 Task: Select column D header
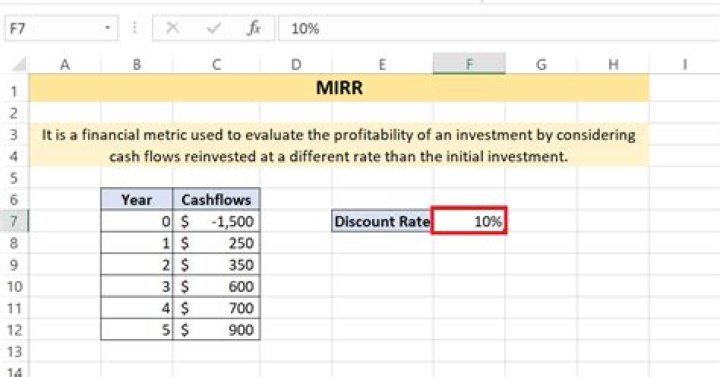pyautogui.click(x=296, y=64)
